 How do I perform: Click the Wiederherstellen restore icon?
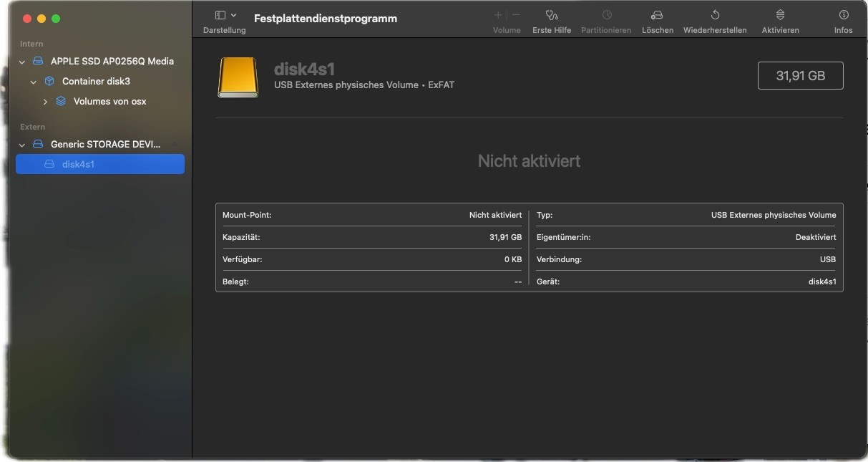coord(715,15)
